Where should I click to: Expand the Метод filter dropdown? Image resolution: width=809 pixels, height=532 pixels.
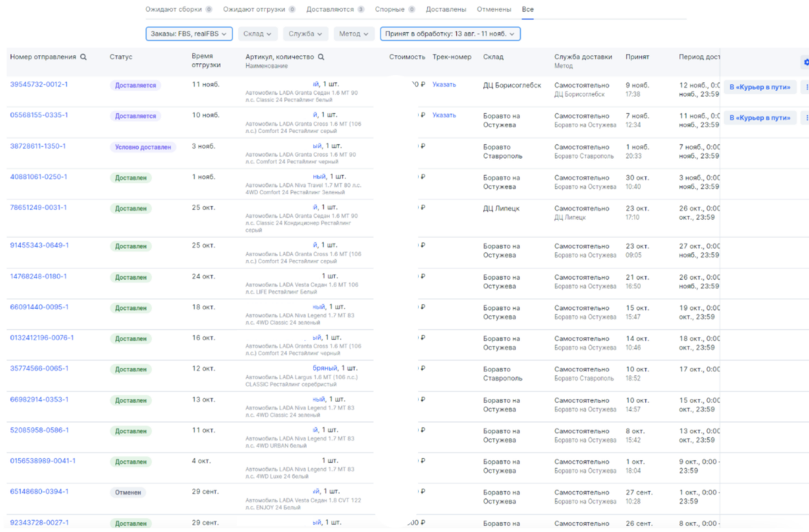[x=354, y=34]
